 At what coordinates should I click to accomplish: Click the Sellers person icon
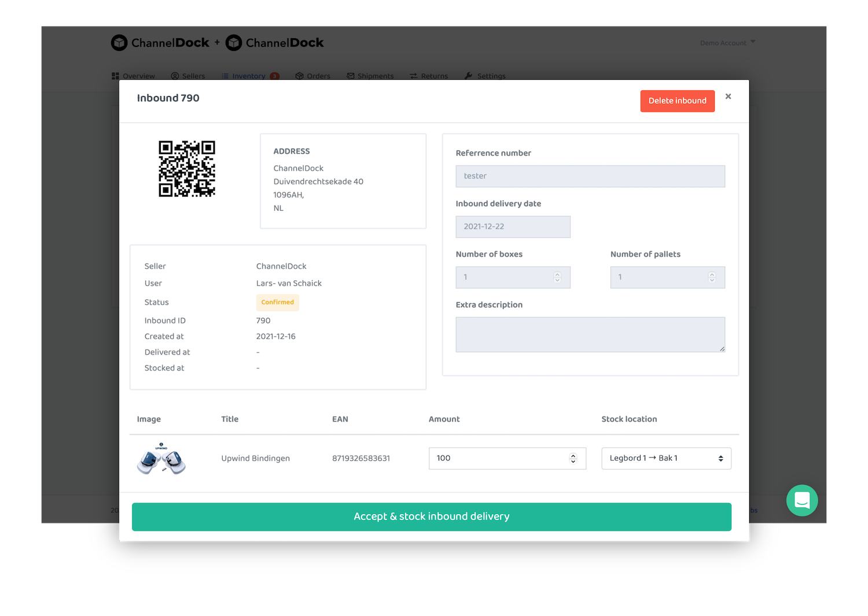pos(175,76)
